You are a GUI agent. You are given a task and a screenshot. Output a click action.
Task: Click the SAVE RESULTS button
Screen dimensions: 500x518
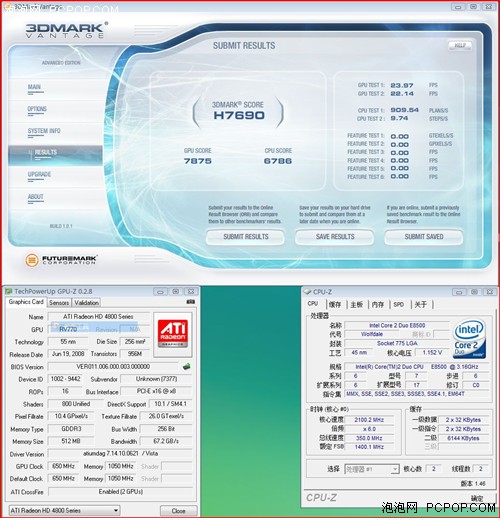(x=335, y=237)
